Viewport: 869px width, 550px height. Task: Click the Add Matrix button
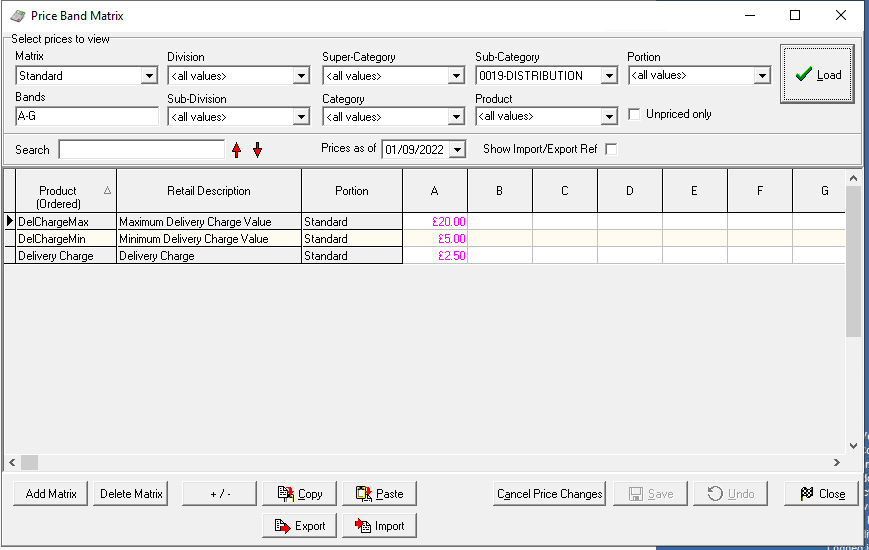51,493
